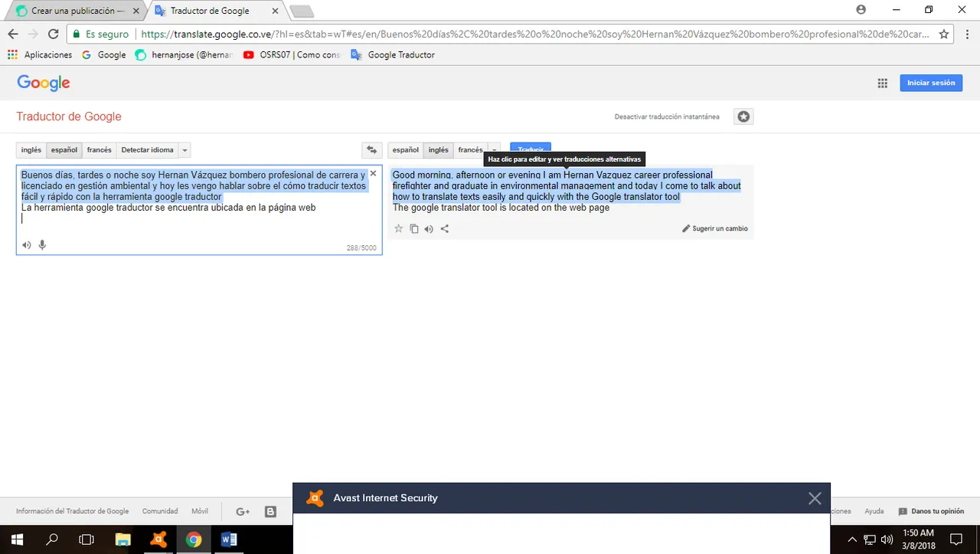
Task: Switch to Crear una publicación tab
Action: [x=77, y=11]
